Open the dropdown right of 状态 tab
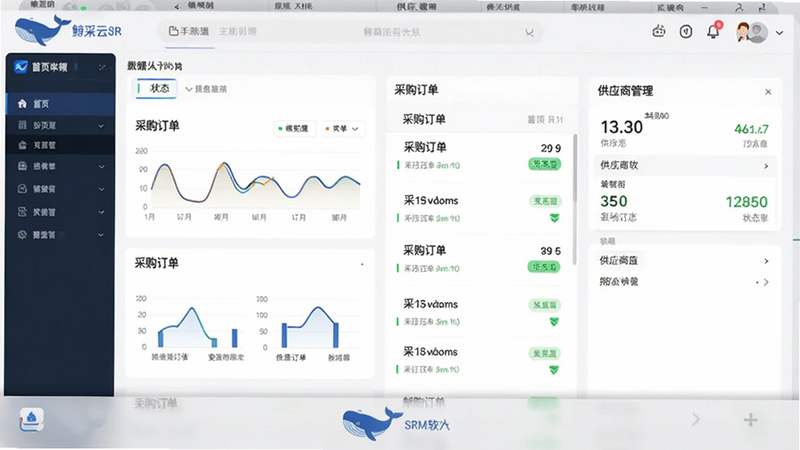The height and width of the screenshot is (450, 800). [206, 89]
